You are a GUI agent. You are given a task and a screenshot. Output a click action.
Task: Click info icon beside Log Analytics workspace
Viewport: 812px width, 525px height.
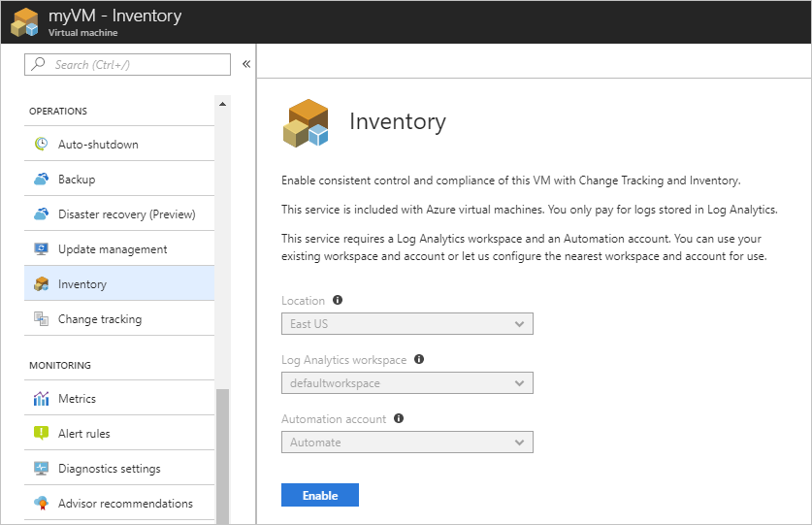pos(419,359)
